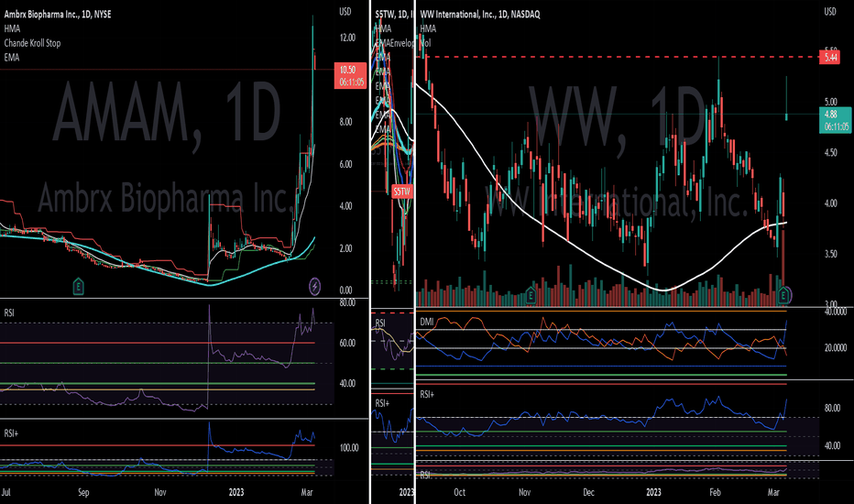Image resolution: width=854 pixels, height=504 pixels.
Task: Select the RSI label in the S5TW pane
Action: point(380,323)
